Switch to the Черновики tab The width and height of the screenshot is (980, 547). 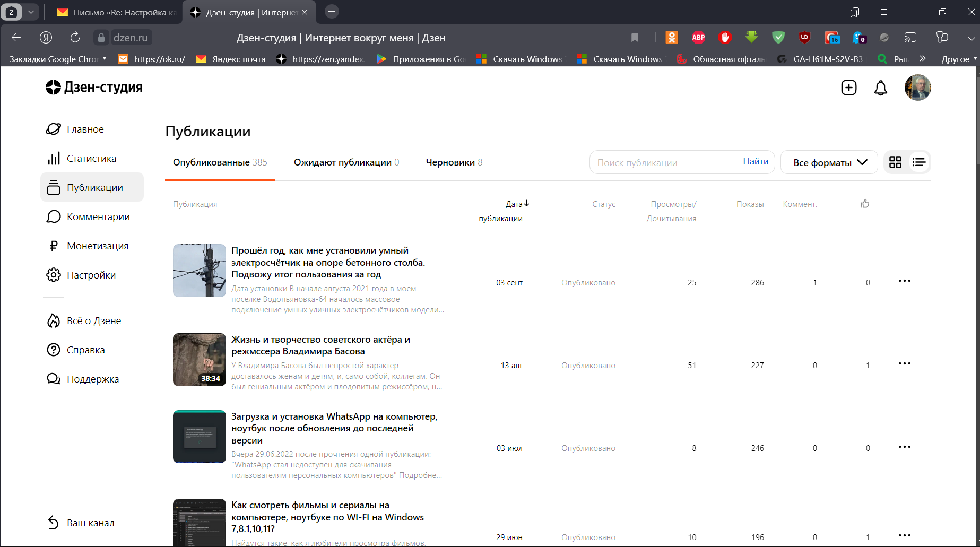click(x=454, y=162)
